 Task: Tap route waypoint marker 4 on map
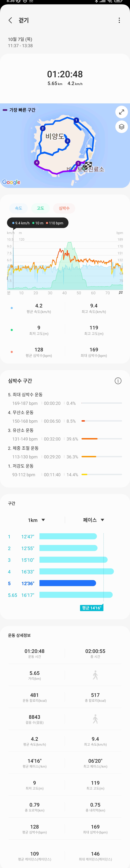point(37,162)
